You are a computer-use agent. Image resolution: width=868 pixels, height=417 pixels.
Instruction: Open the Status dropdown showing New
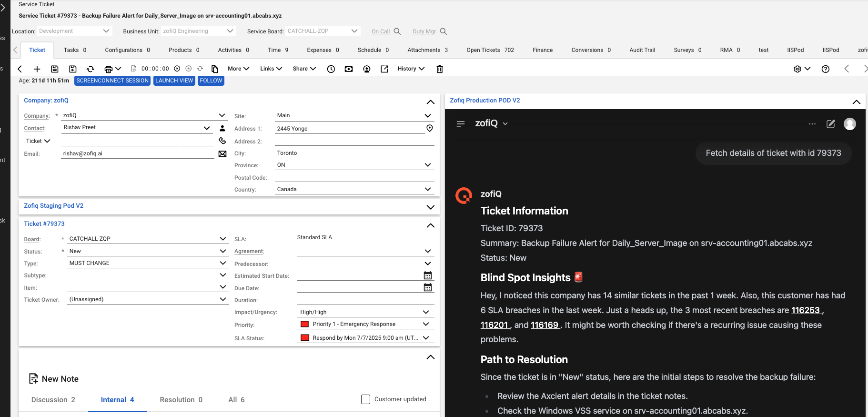[x=148, y=251]
